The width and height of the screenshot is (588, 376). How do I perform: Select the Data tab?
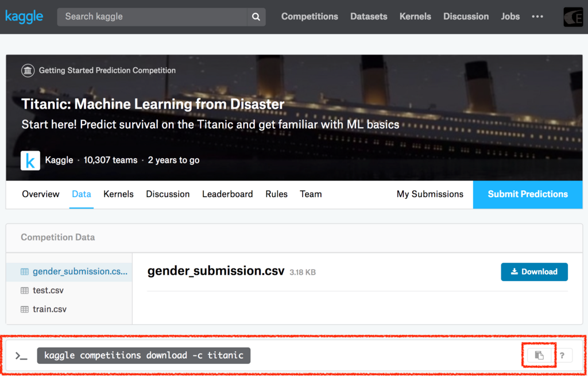pyautogui.click(x=82, y=194)
